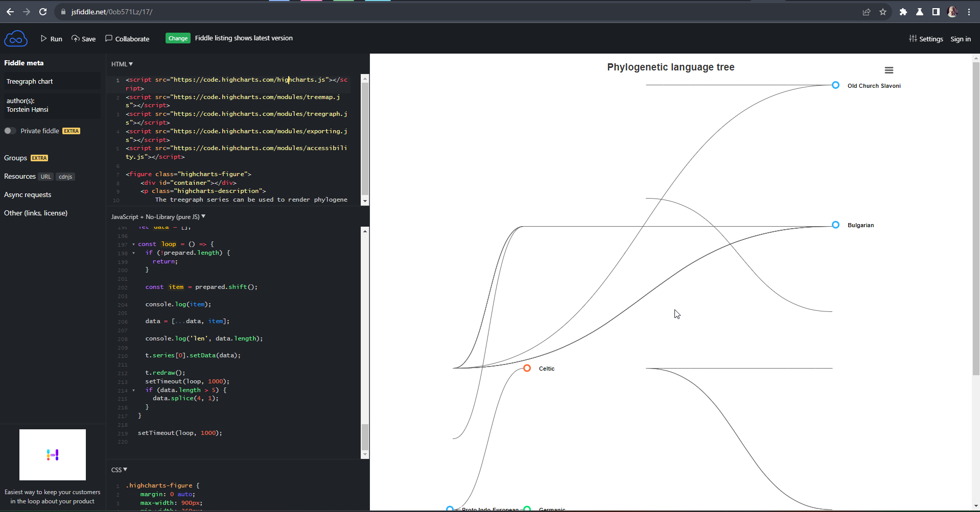Click the JSFiddle cloud logo
This screenshot has width=980, height=512.
(16, 38)
